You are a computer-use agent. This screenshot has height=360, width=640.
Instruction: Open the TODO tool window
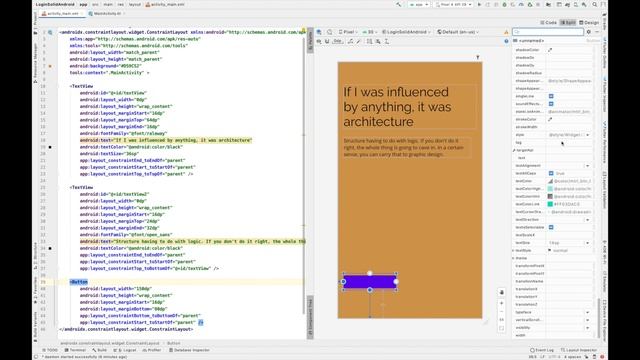pyautogui.click(x=50, y=350)
